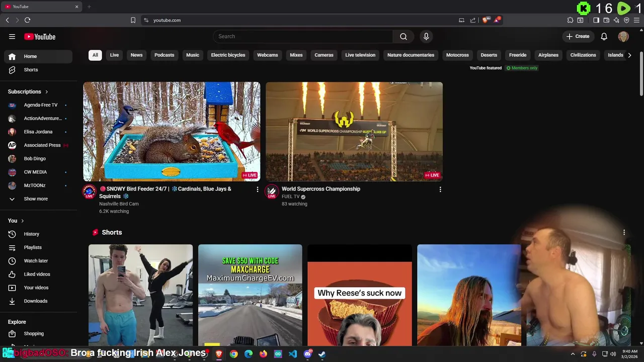644x362 pixels.
Task: Open the notifications bell
Action: tap(604, 36)
